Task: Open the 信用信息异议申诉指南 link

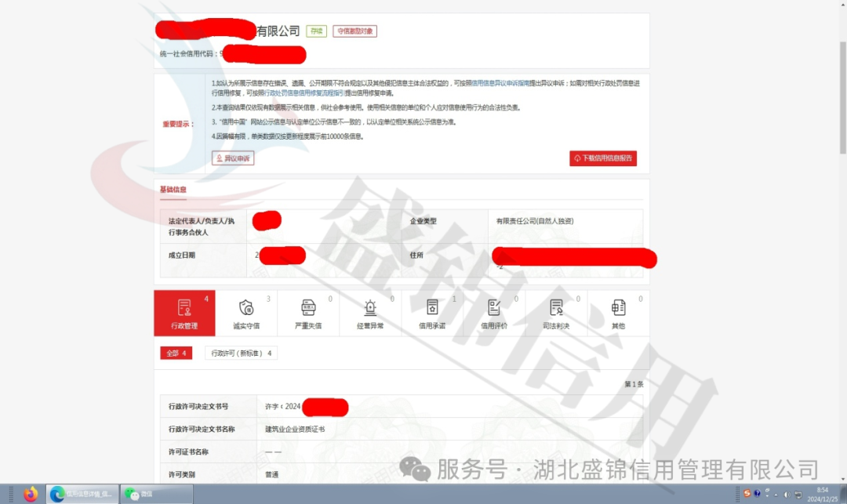Action: click(x=500, y=83)
